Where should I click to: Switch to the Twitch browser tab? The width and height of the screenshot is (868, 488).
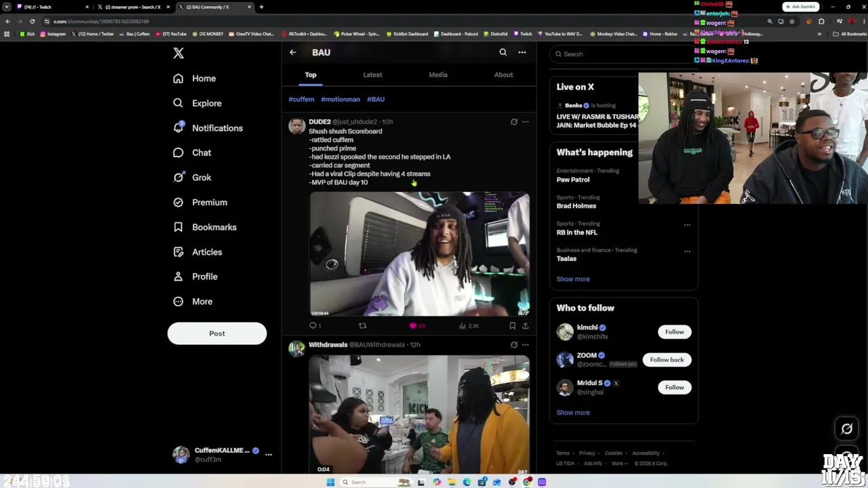(x=52, y=7)
